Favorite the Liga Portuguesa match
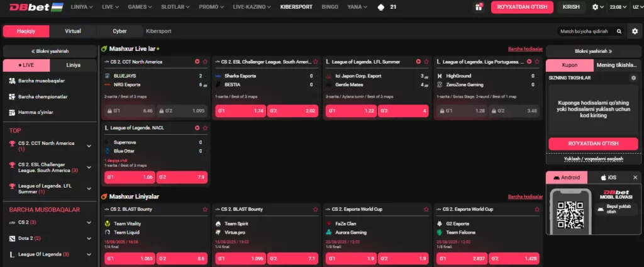Screen dimensions: 644x267 537,62
